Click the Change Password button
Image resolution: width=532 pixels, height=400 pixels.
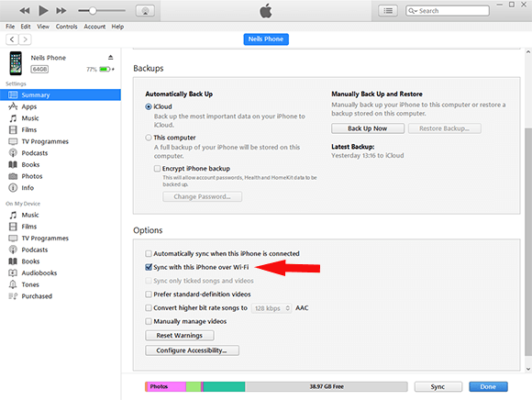coord(202,196)
